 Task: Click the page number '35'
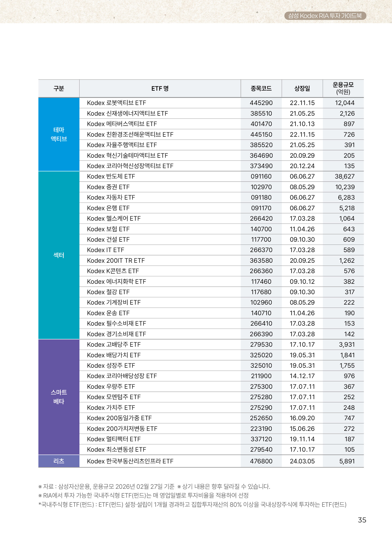362,520
